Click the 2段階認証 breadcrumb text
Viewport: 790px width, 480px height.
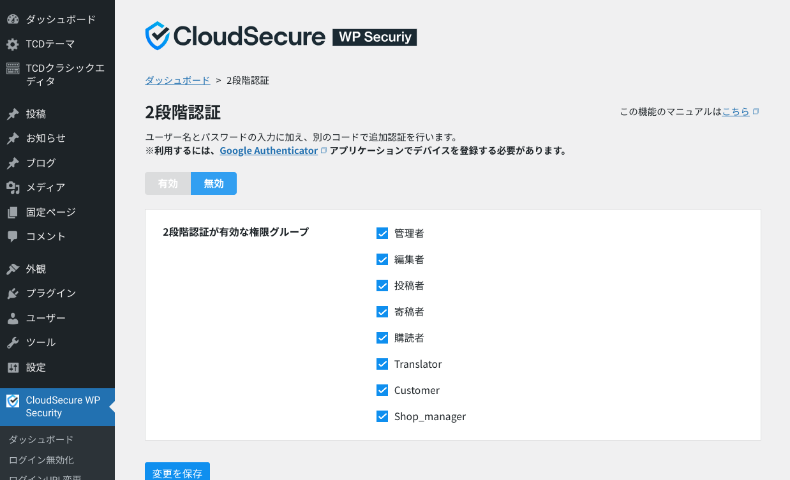[247, 80]
